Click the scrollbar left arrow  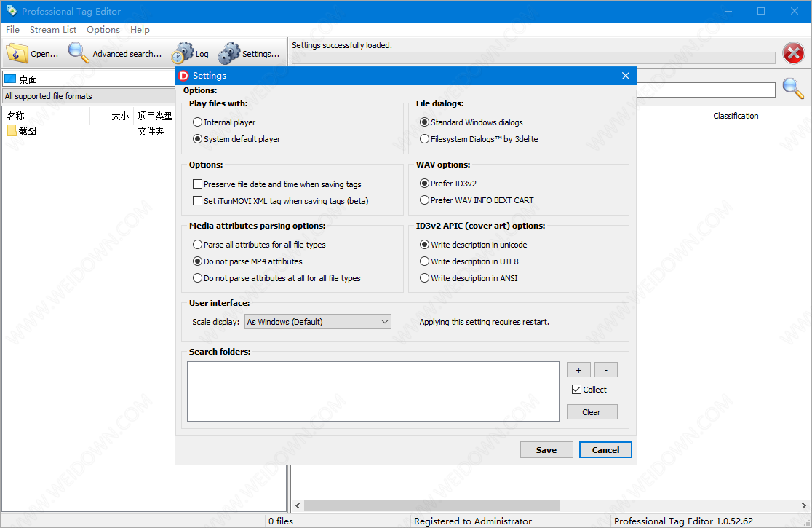click(298, 505)
